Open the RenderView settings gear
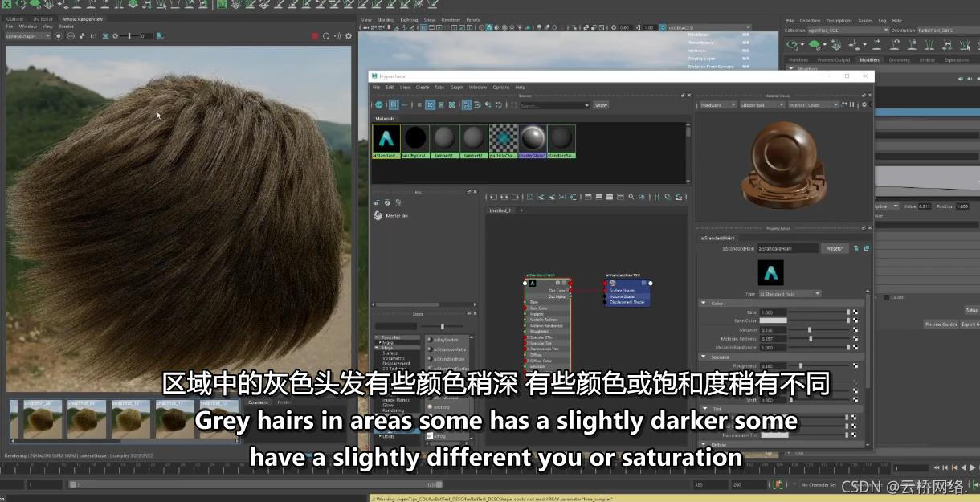The height and width of the screenshot is (502, 980). 348,36
